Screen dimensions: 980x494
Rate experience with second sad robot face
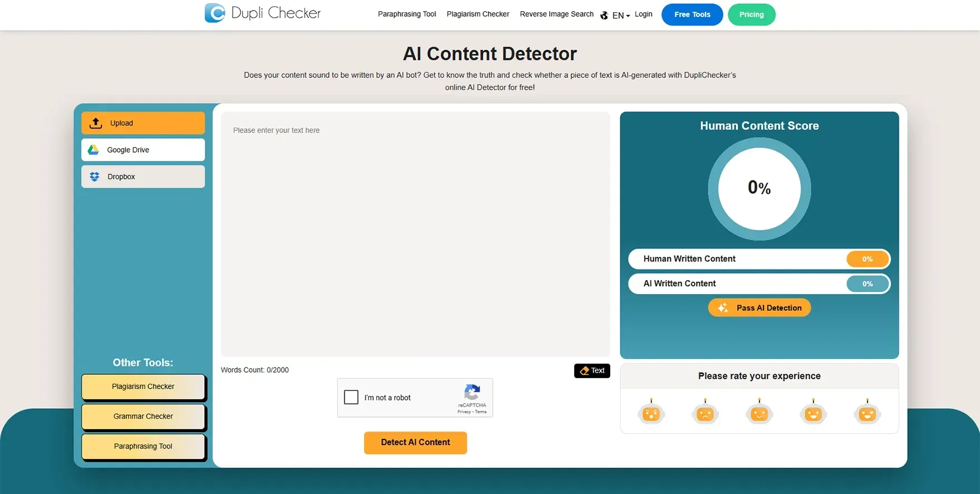[705, 413]
